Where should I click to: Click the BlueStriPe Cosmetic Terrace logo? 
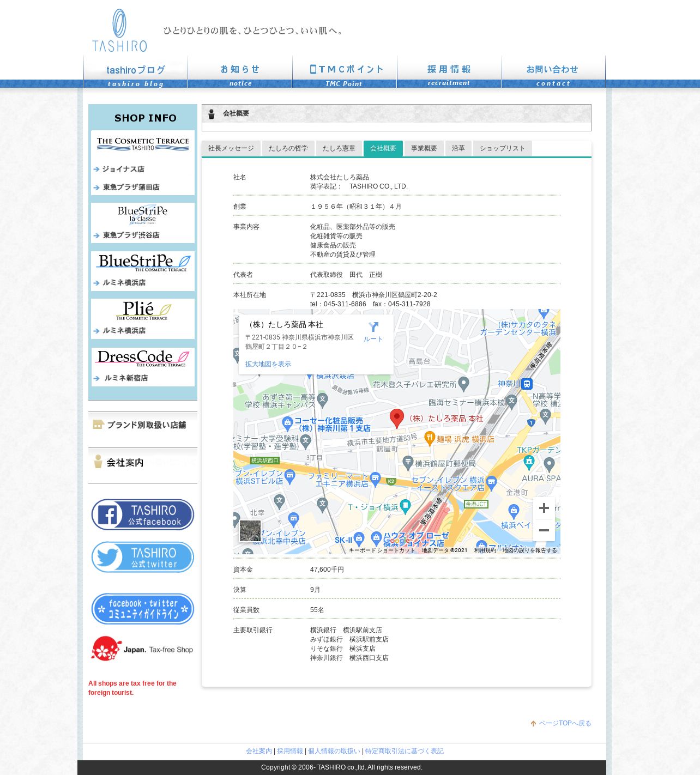(144, 262)
